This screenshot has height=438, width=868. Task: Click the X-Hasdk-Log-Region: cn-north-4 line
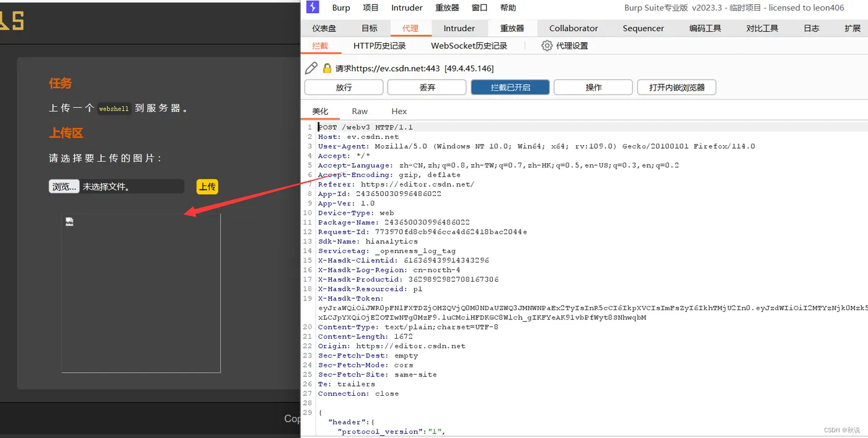coord(389,270)
